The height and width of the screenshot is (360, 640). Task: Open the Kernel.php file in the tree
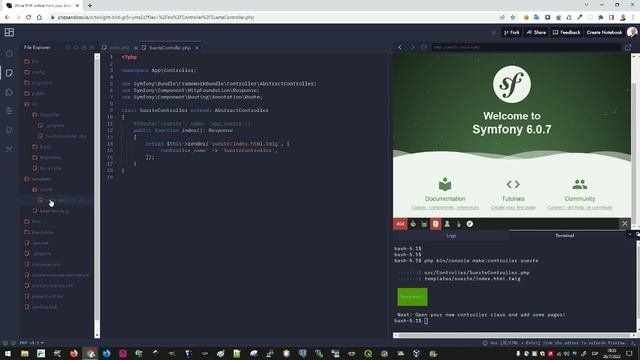tap(51, 168)
